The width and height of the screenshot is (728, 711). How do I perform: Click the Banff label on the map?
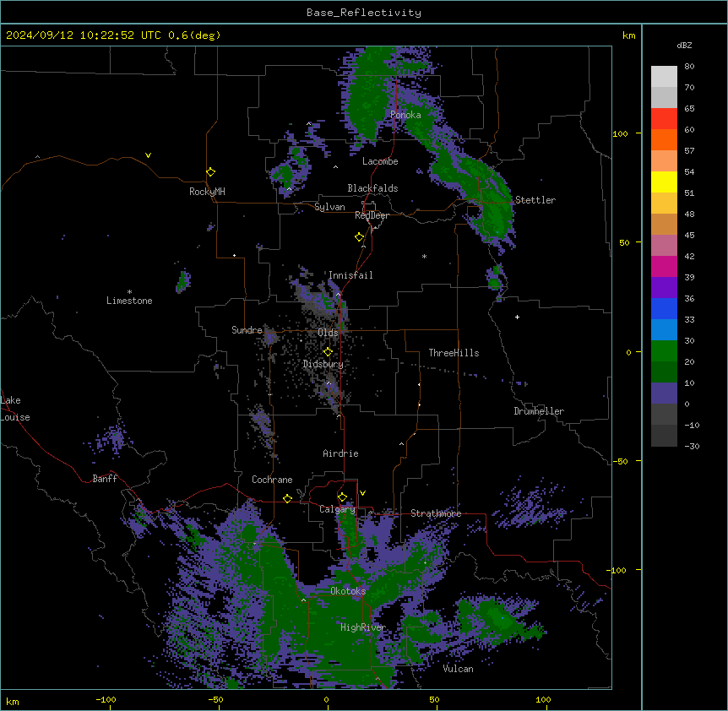tap(105, 479)
